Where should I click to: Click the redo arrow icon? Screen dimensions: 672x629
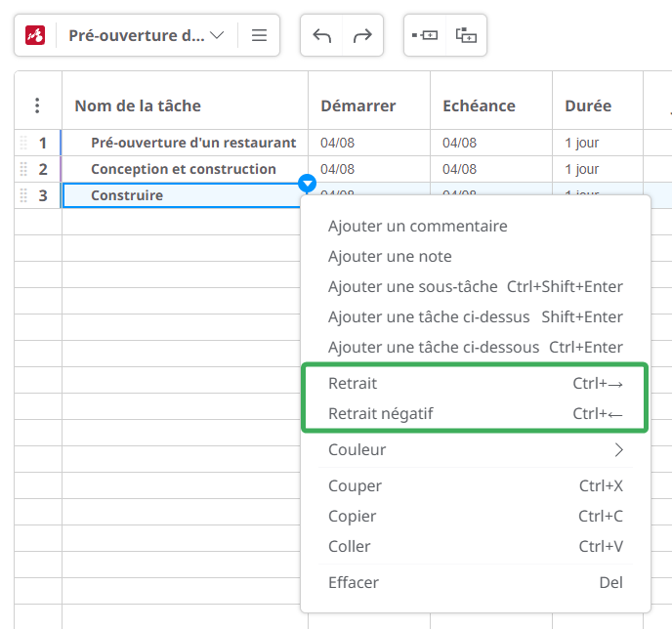(362, 35)
